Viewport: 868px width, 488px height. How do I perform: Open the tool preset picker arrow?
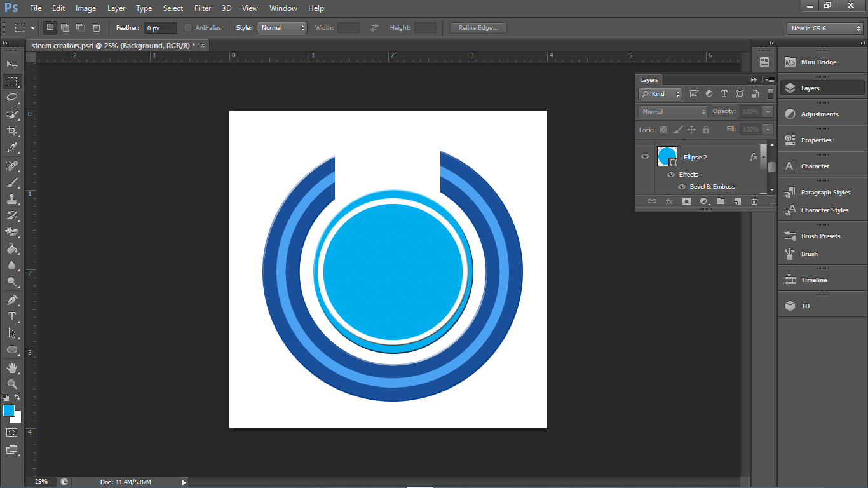(x=32, y=28)
